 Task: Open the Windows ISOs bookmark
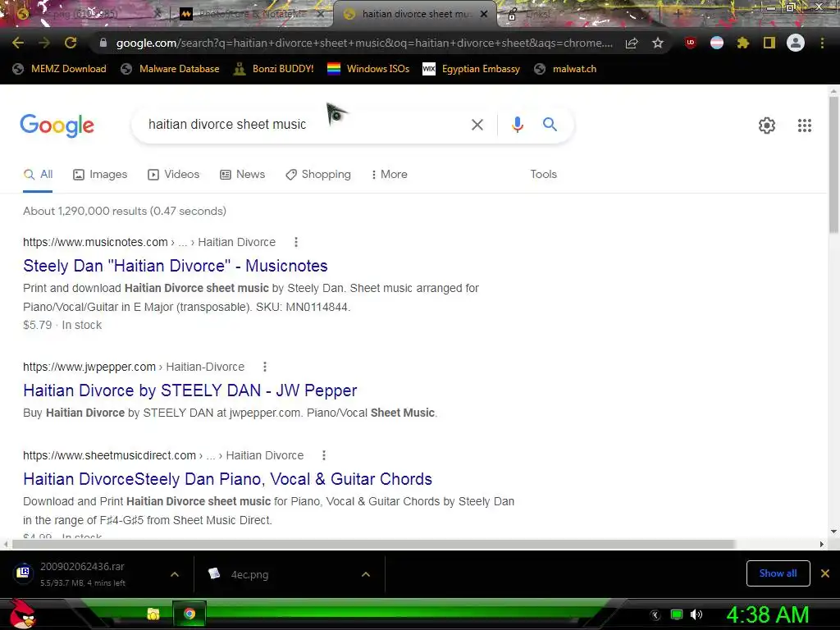click(368, 69)
